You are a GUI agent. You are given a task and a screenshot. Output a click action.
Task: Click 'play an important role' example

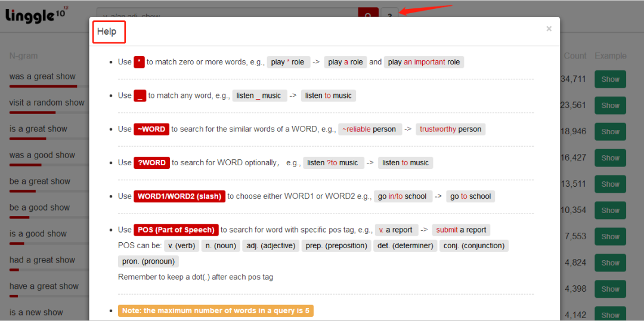424,62
